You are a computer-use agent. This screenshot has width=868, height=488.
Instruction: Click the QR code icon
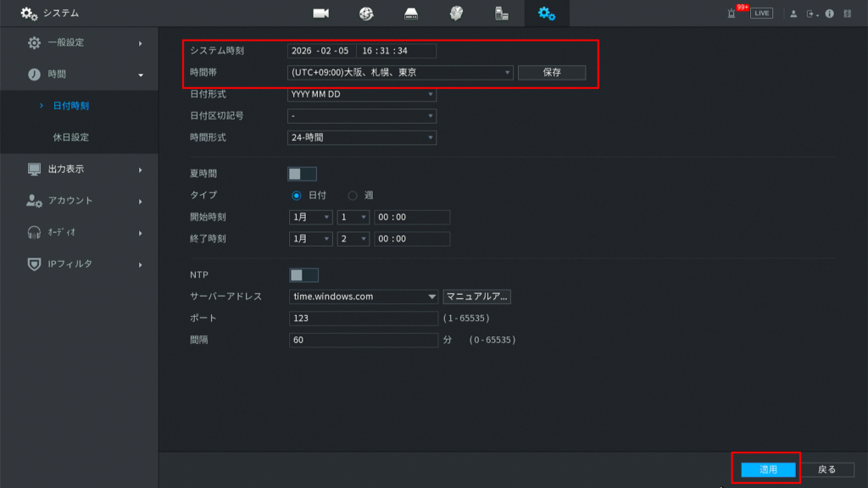click(x=848, y=13)
